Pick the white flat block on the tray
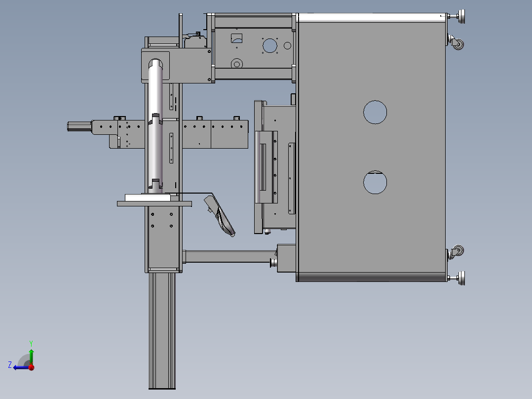532x399 pixels. pos(148,198)
